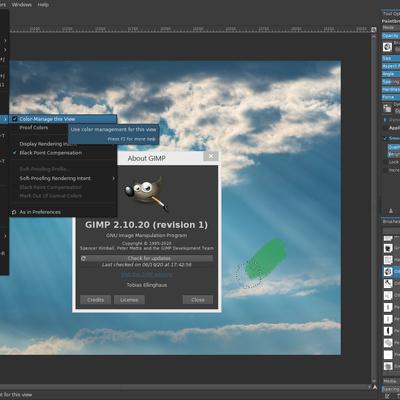
Task: Uncheck the checked Black Point Compensation item
Action: (x=63, y=153)
